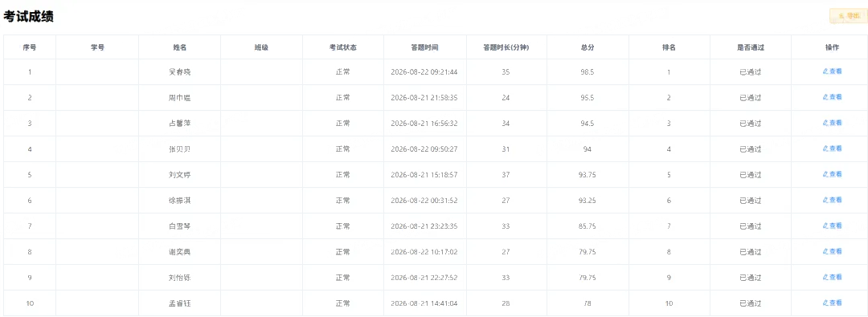868x317 pixels.
Task: Open 查看 for the student ranked 1
Action: tap(832, 71)
